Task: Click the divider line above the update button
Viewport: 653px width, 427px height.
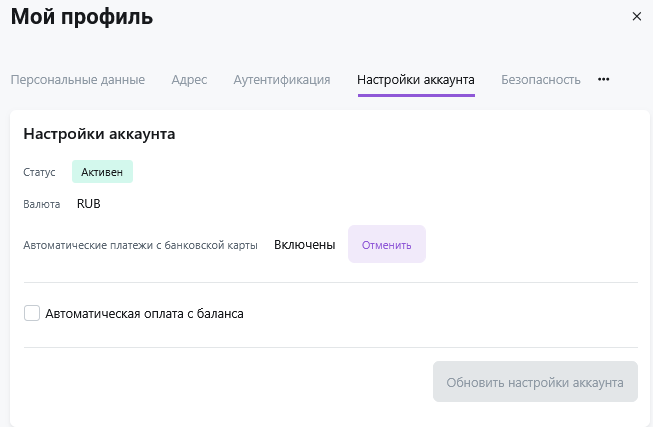Action: [330, 347]
